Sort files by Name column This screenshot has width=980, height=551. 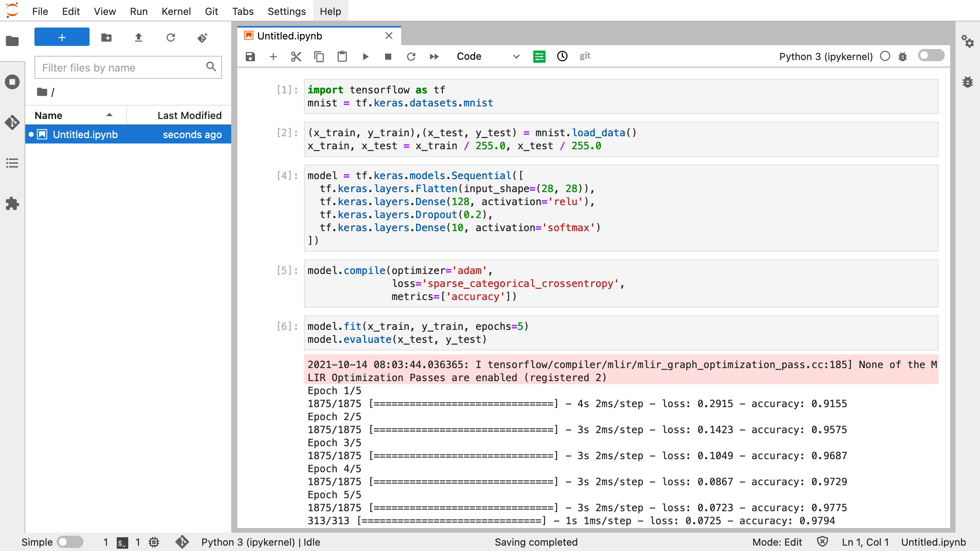(x=76, y=116)
